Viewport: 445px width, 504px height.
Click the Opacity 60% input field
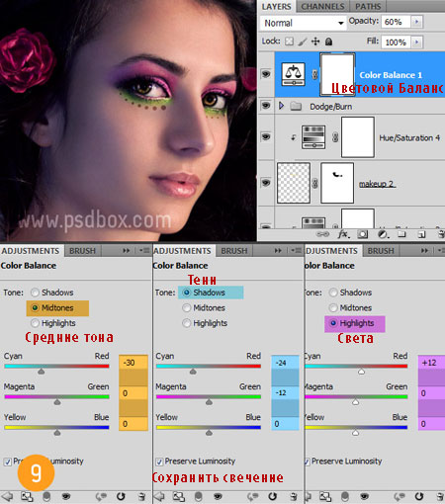point(396,22)
